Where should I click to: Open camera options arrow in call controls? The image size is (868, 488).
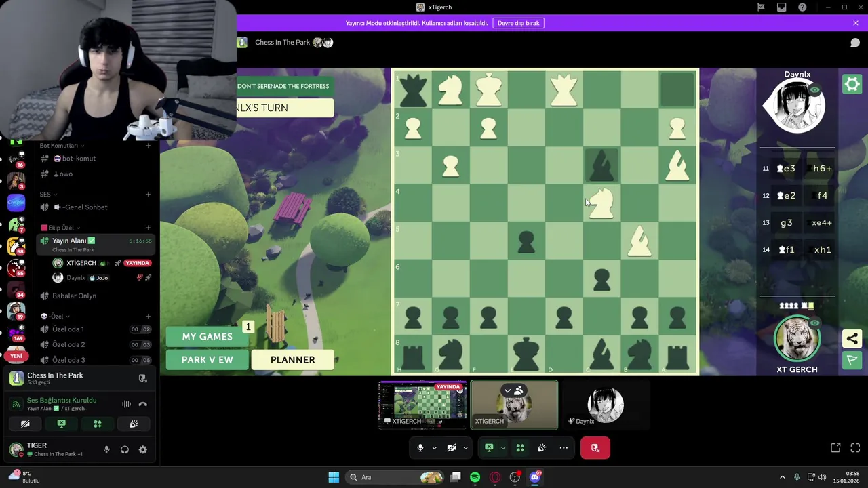[x=465, y=448]
